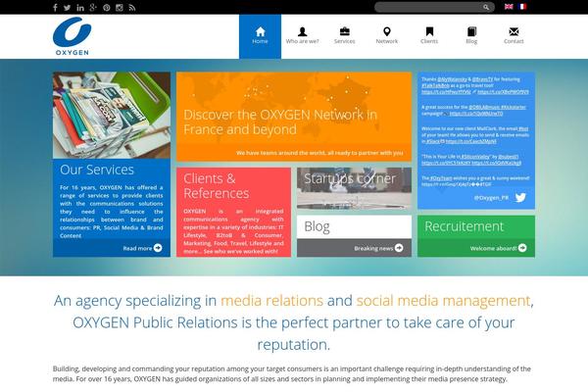The image size is (588, 392).
Task: Open the Network menu item
Action: tap(387, 36)
